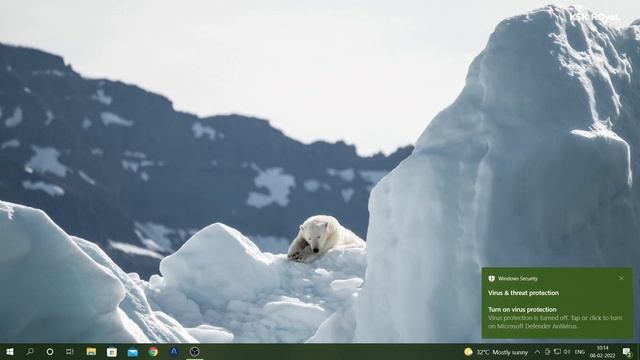Open network status tray icon

tap(557, 352)
